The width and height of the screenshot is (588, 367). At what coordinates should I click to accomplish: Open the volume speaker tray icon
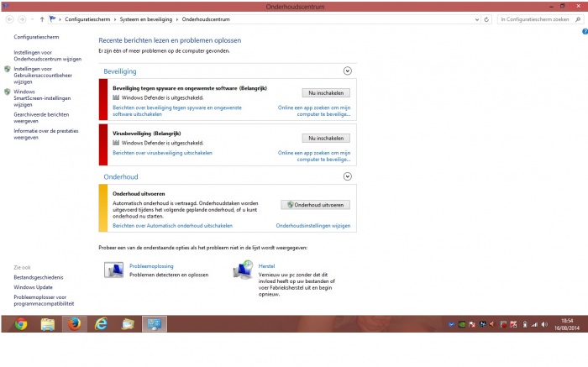click(x=544, y=324)
